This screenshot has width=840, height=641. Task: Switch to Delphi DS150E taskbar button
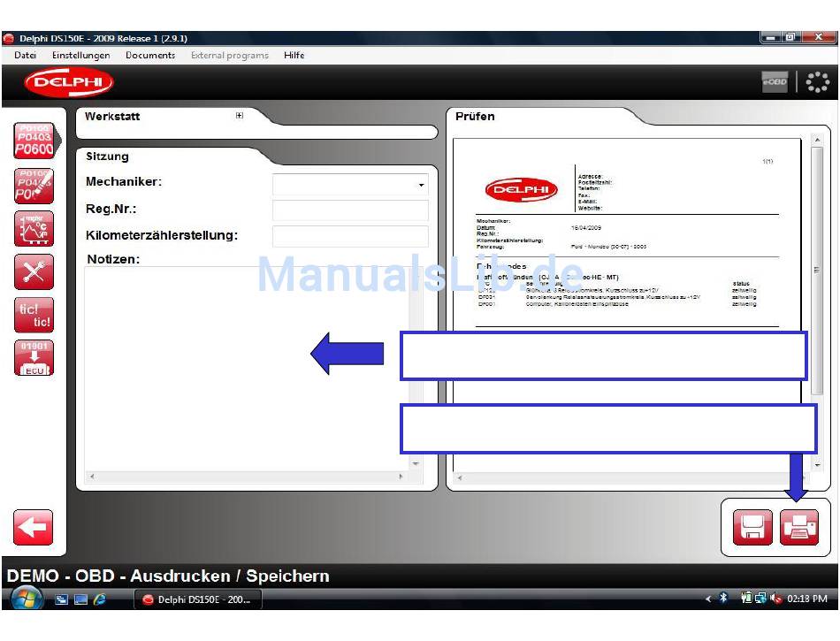click(198, 599)
